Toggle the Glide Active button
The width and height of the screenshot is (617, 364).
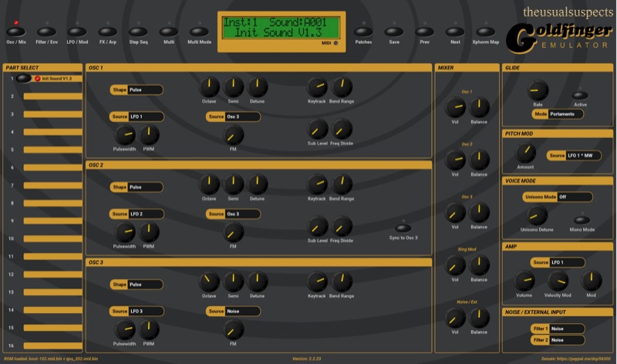click(580, 95)
